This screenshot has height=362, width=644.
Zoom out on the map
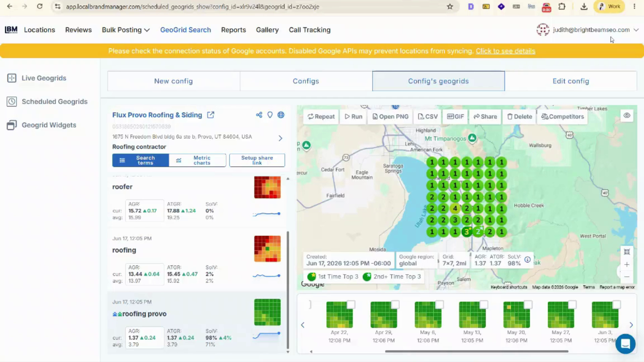pos(627,277)
